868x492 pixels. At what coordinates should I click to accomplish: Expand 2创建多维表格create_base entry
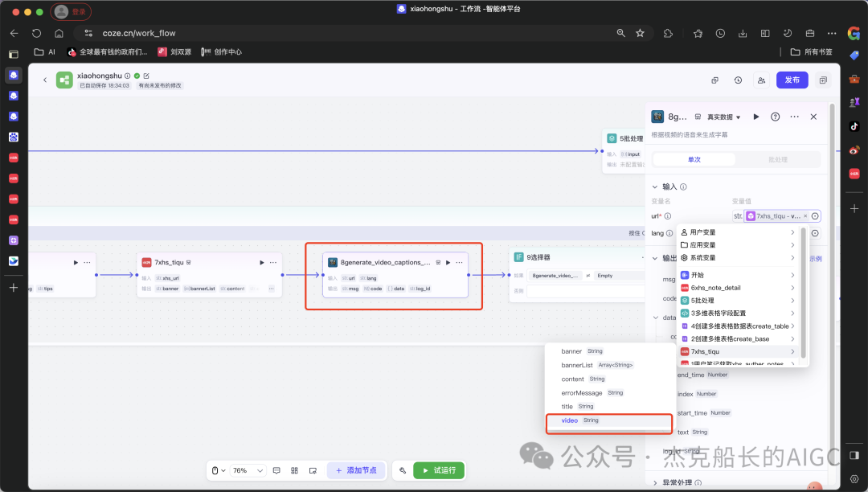[737, 338]
